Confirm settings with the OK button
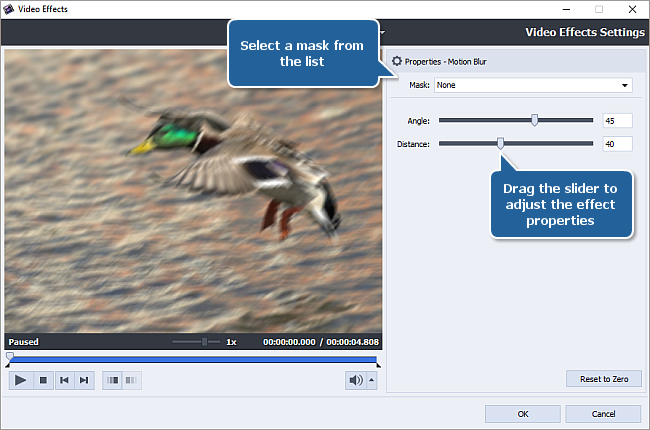Image resolution: width=650 pixels, height=430 pixels. pyautogui.click(x=523, y=414)
